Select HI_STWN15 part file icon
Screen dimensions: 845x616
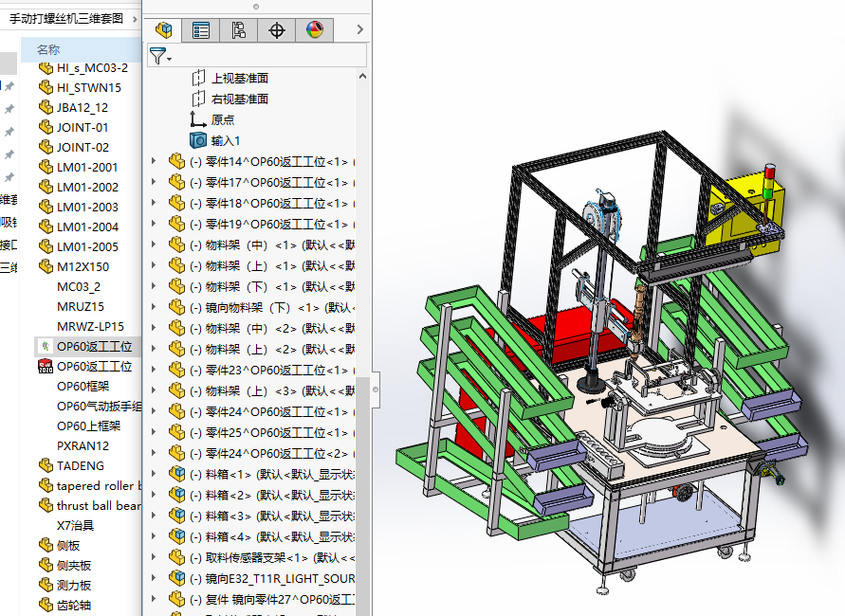coord(46,87)
